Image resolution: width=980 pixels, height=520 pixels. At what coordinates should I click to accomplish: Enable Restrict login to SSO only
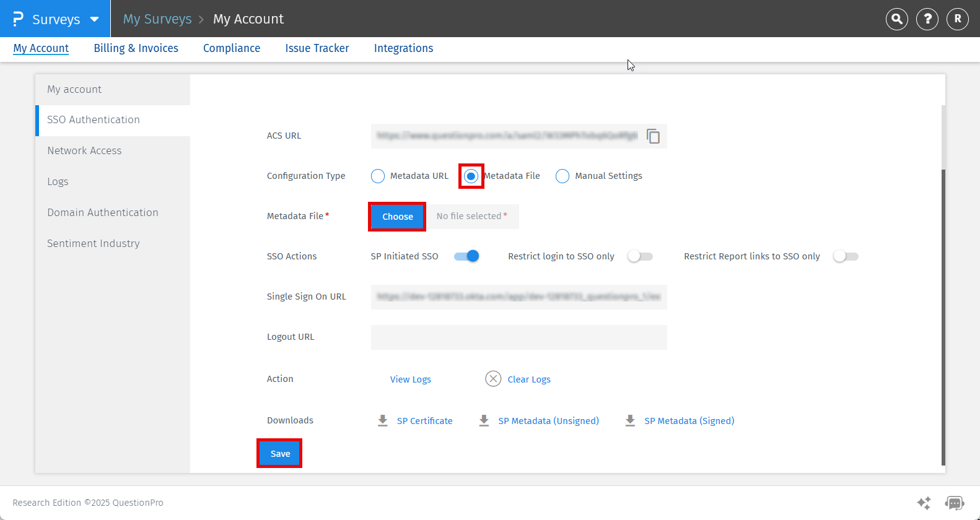[x=640, y=256]
